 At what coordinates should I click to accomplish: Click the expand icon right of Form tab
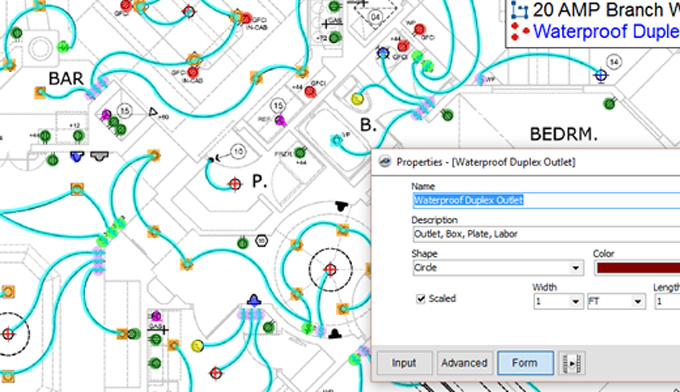(x=572, y=363)
